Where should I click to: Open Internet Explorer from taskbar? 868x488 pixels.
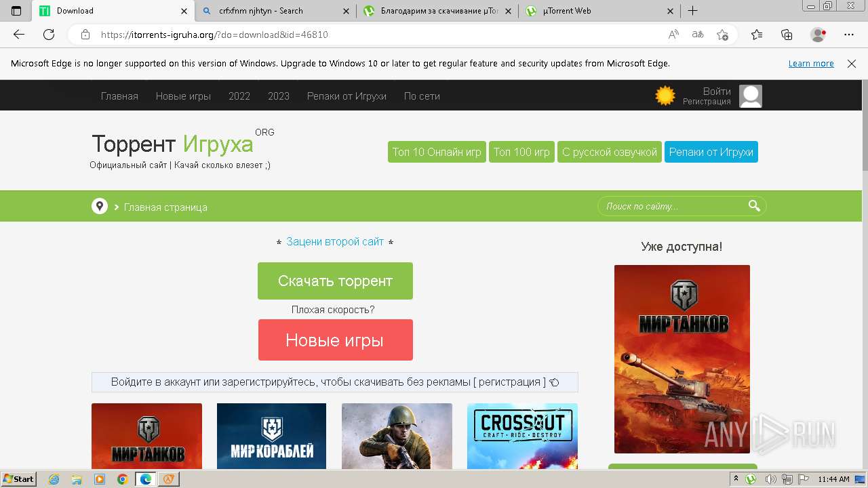coord(54,479)
